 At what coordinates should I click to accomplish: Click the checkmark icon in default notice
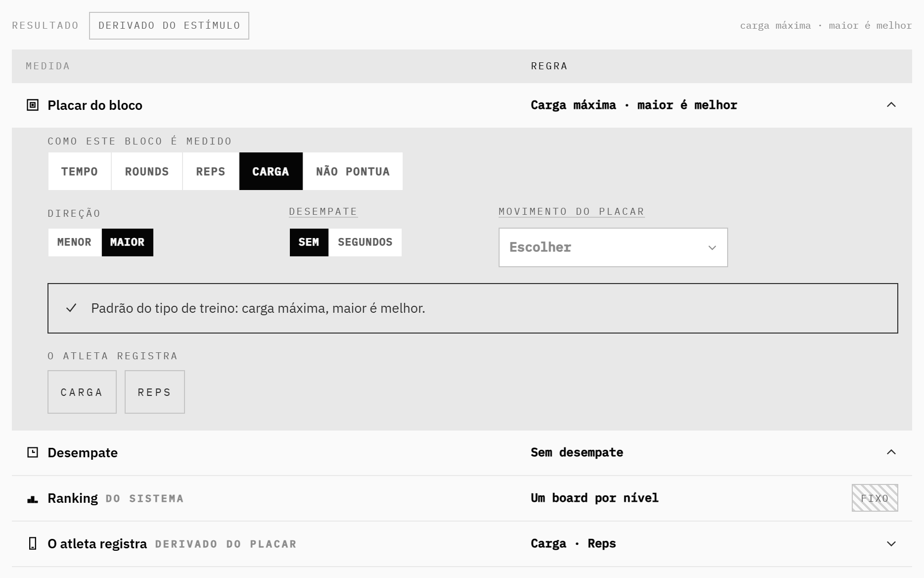coord(71,308)
